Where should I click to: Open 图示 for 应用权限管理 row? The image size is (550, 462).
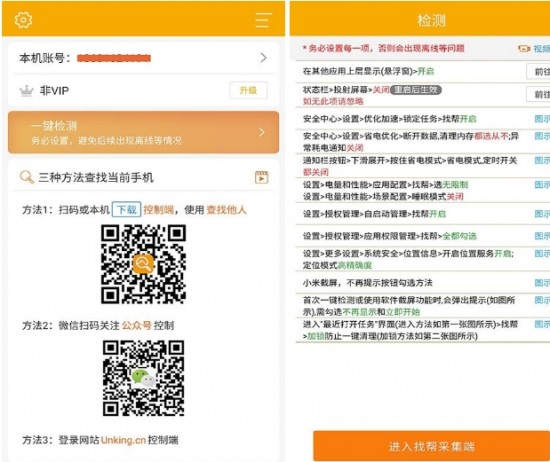(x=542, y=236)
